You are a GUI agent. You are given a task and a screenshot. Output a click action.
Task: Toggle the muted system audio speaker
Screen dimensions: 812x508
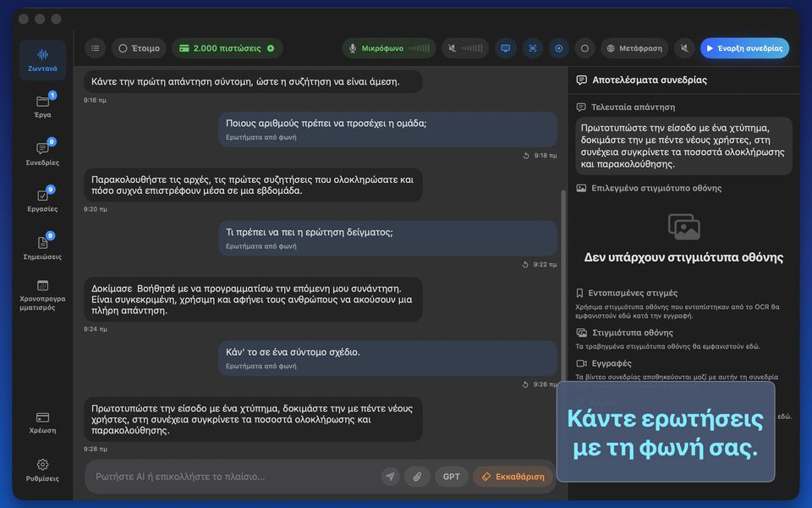tap(465, 48)
